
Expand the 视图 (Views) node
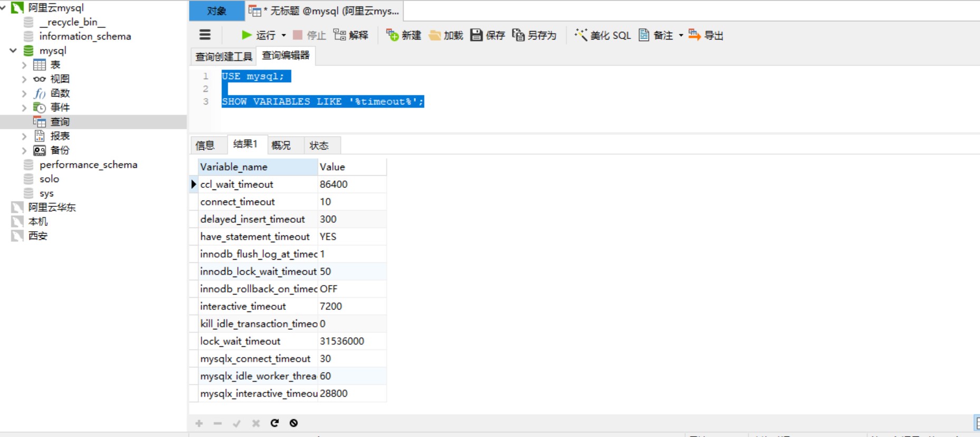point(24,79)
